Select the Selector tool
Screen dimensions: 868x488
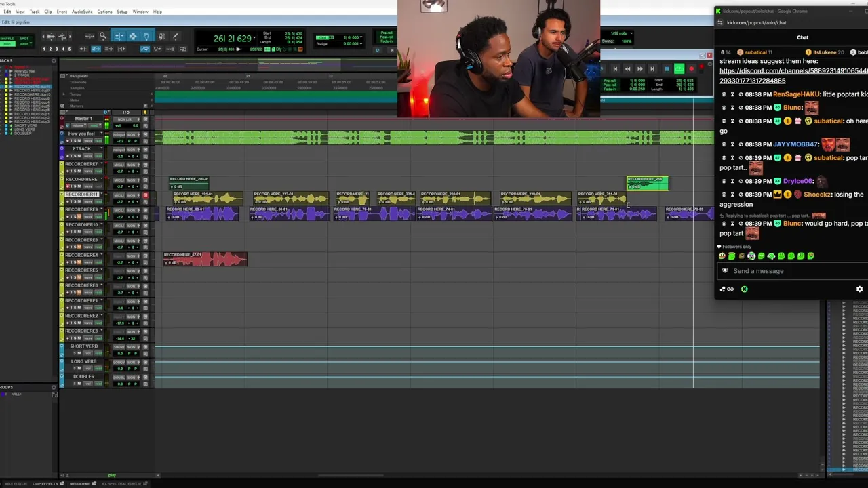(x=133, y=36)
